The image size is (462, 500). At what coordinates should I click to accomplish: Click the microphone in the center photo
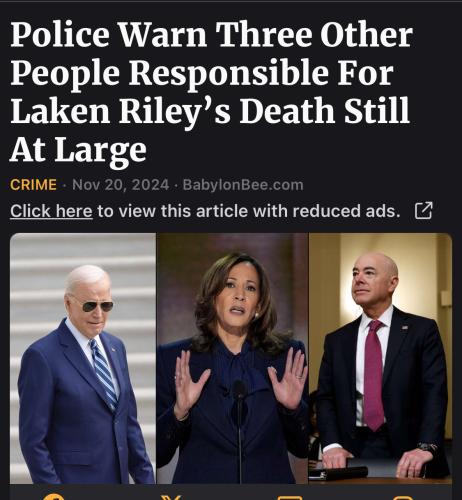[x=239, y=430]
